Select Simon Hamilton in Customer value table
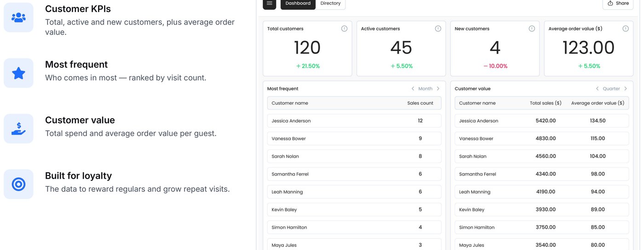 (x=542, y=227)
